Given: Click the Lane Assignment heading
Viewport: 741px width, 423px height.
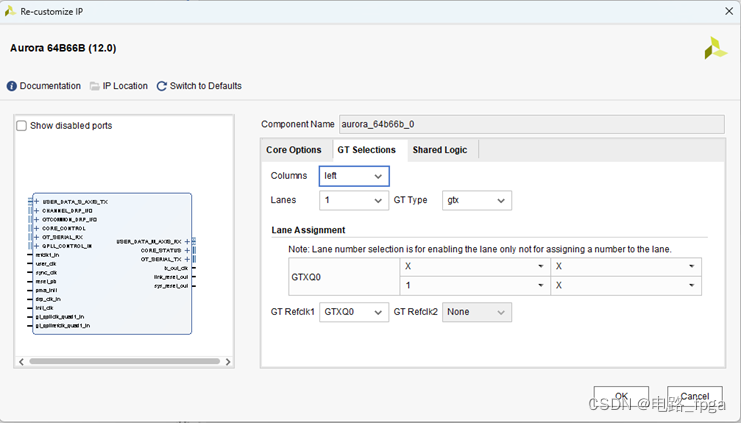Looking at the screenshot, I should point(308,230).
